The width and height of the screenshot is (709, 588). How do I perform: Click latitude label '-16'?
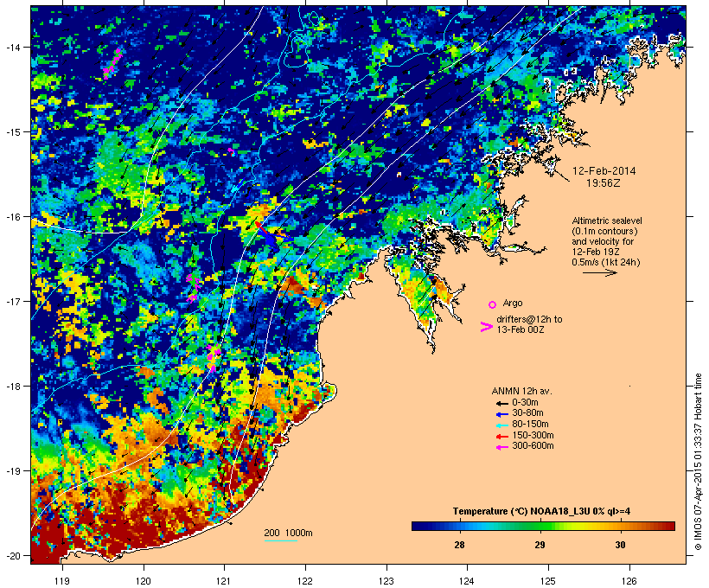tap(12, 217)
